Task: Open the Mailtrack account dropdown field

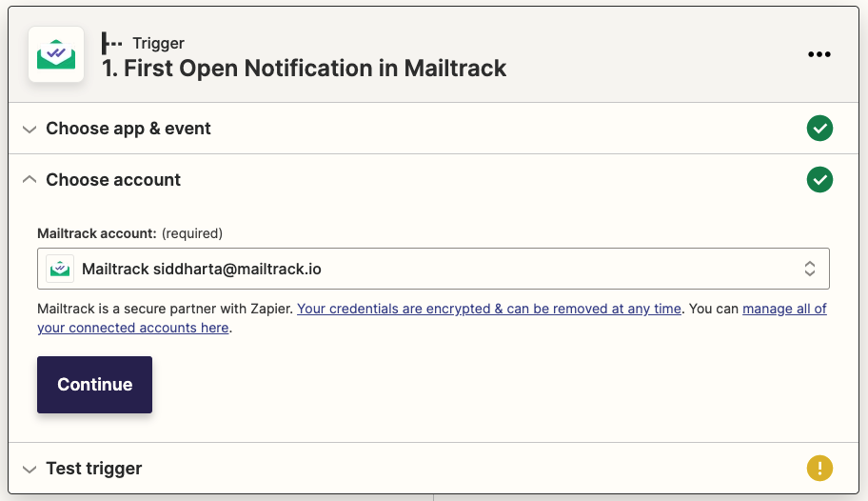Action: tap(433, 269)
